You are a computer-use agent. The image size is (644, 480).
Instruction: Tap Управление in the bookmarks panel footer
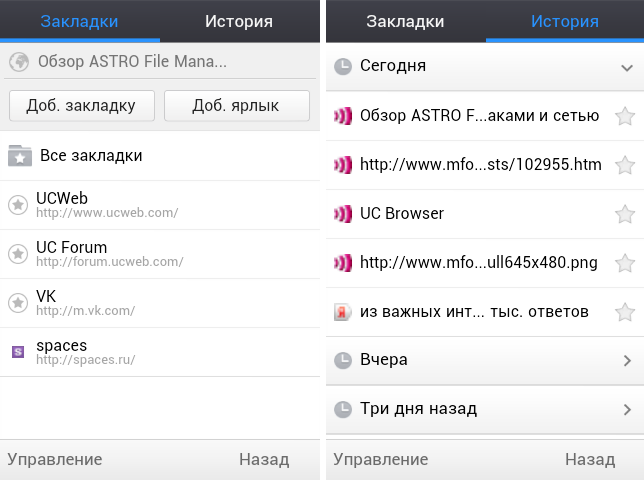pos(55,459)
